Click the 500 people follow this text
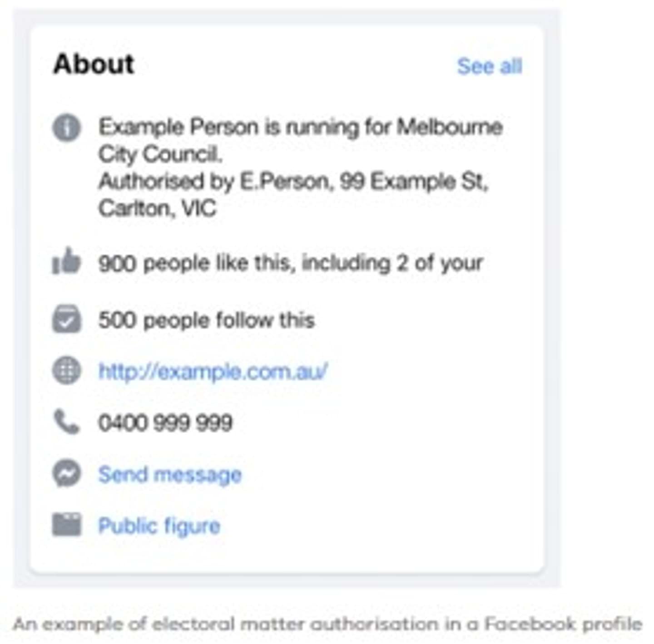654x644 pixels. 207,320
